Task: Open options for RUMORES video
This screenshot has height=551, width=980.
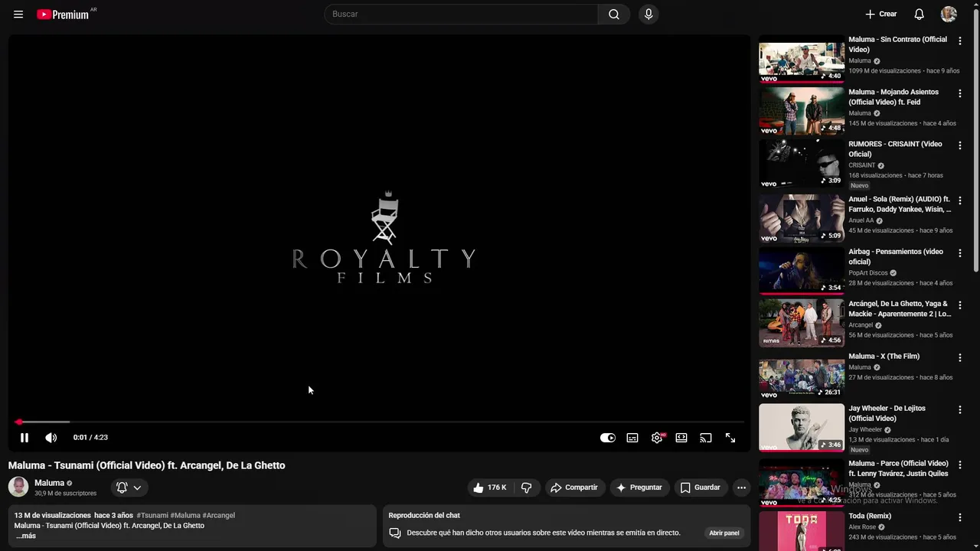Action: pos(960,145)
